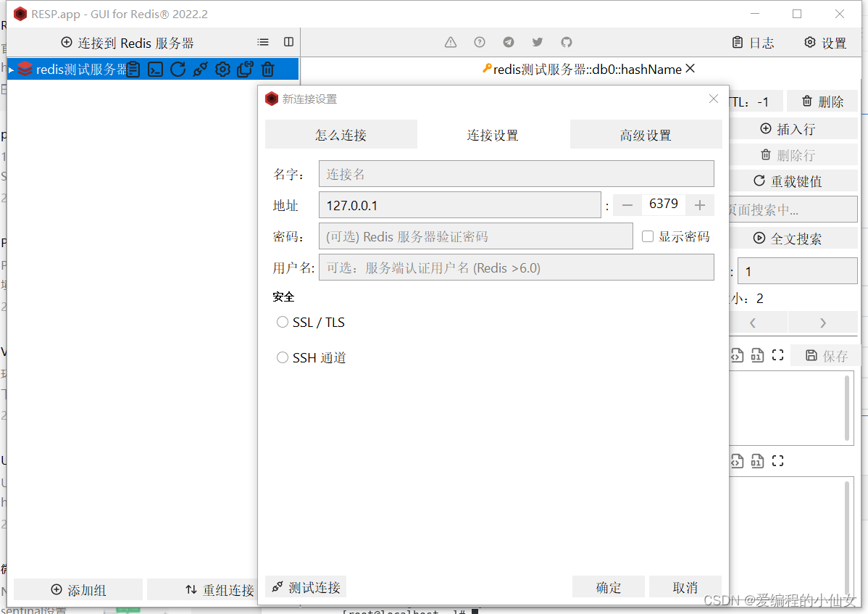Screen dimensions: 868x614
Task: Click 保存 save button
Action: pos(826,356)
